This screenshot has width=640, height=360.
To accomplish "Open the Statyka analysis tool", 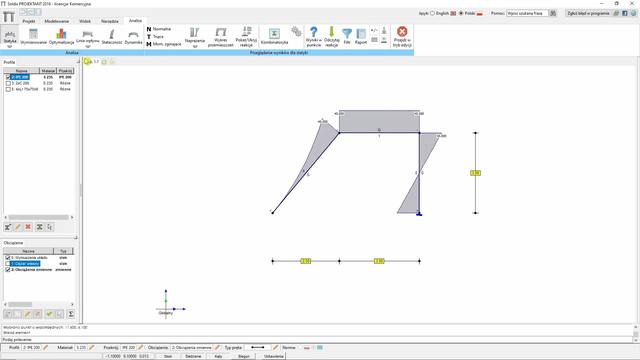I will (x=10, y=35).
